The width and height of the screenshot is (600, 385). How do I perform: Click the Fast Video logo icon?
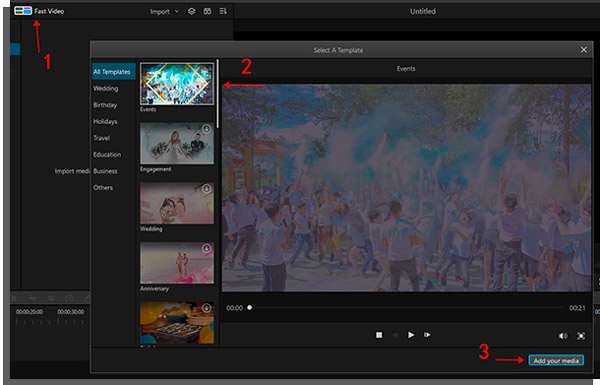point(23,11)
